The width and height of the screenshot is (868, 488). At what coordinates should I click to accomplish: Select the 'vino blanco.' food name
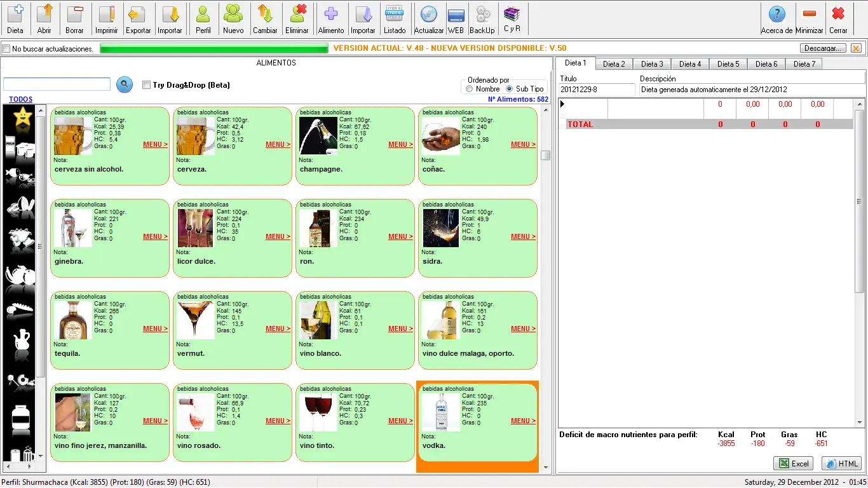pos(320,354)
